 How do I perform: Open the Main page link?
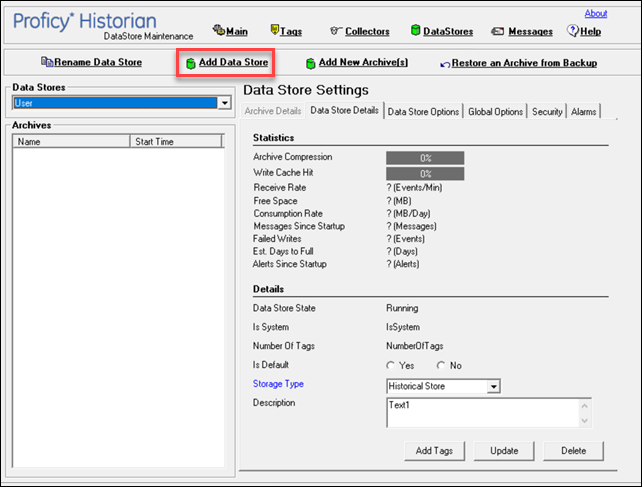[237, 32]
